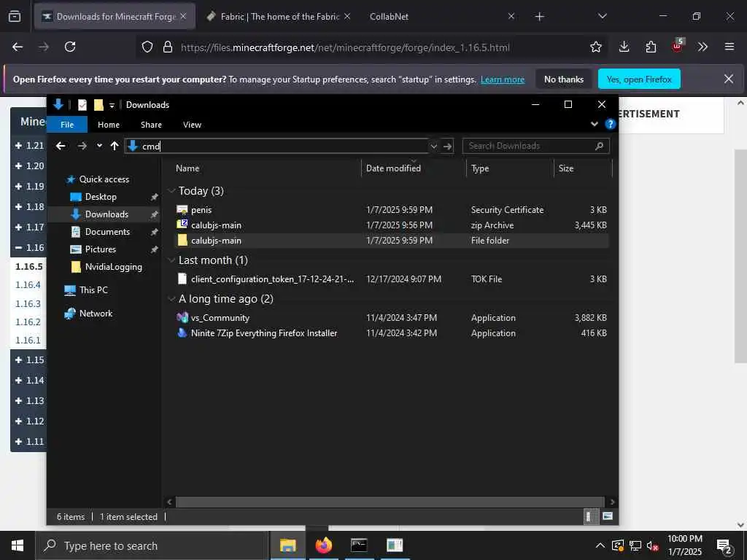
Task: Open Desktop in the navigation pane
Action: (101, 197)
